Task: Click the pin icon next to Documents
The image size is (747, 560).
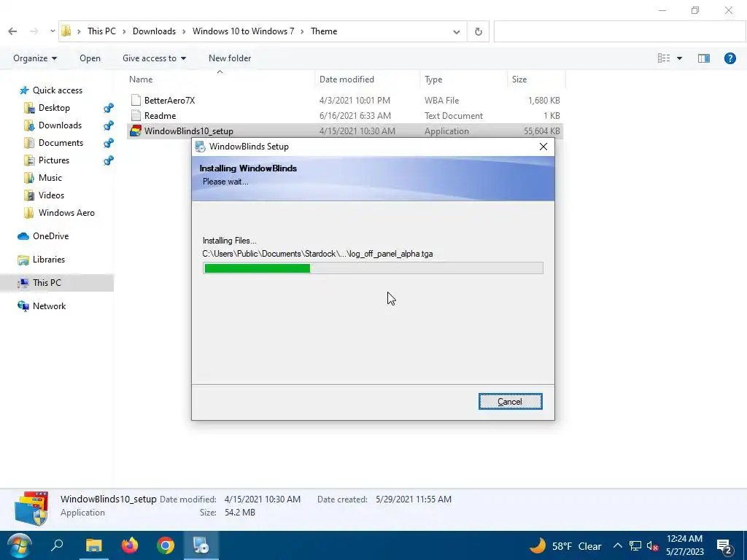Action: coord(109,143)
